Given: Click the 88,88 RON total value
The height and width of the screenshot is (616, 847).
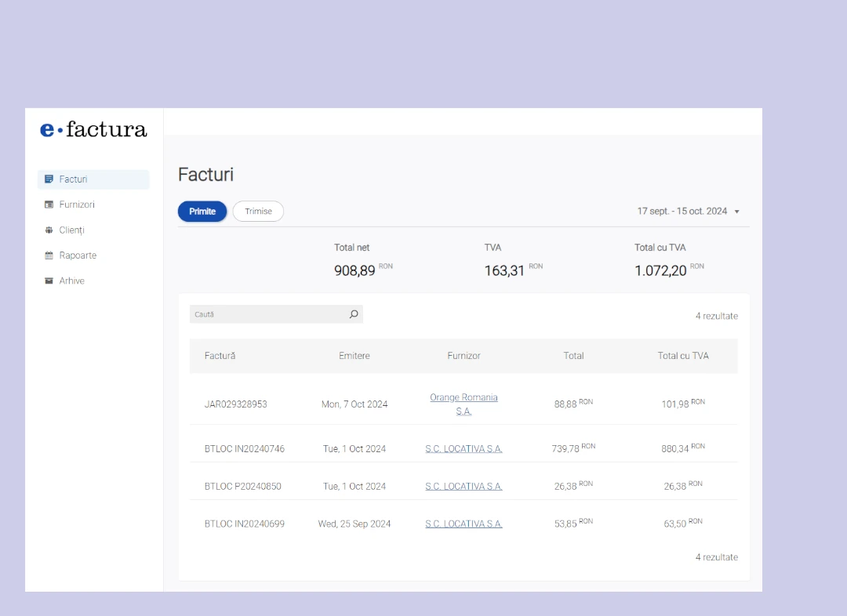Looking at the screenshot, I should [573, 404].
